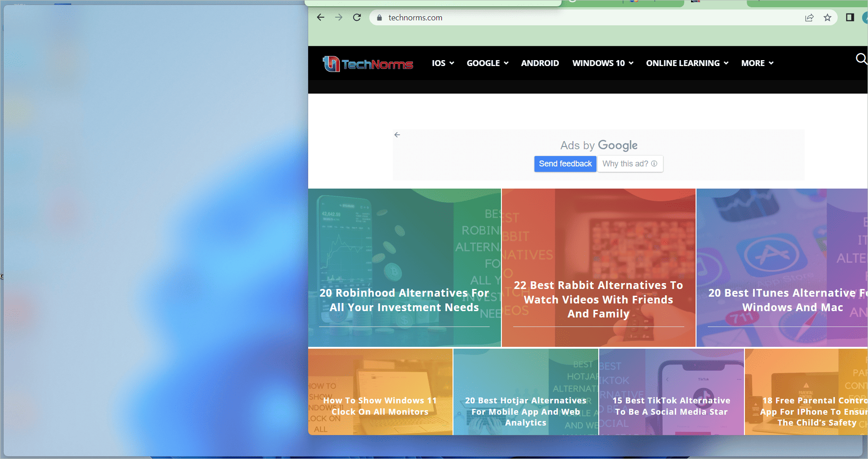Reload the page with the refresh icon
Image resolution: width=868 pixels, height=459 pixels.
click(357, 18)
